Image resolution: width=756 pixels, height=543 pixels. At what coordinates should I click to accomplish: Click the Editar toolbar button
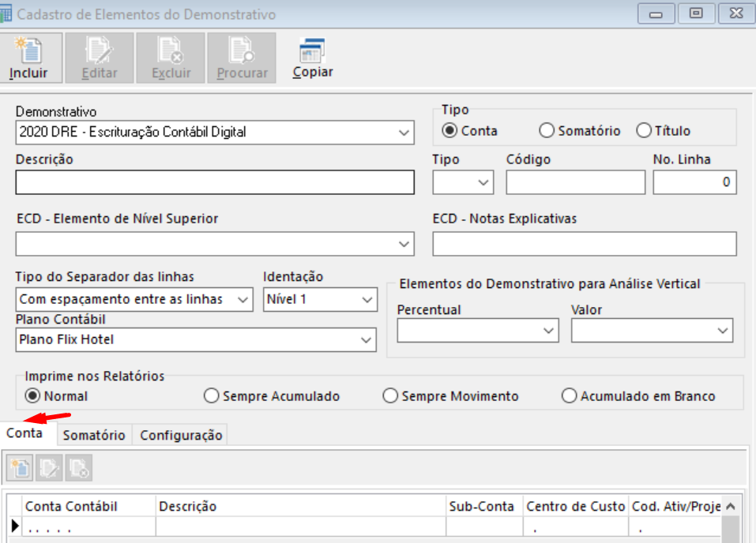(100, 58)
